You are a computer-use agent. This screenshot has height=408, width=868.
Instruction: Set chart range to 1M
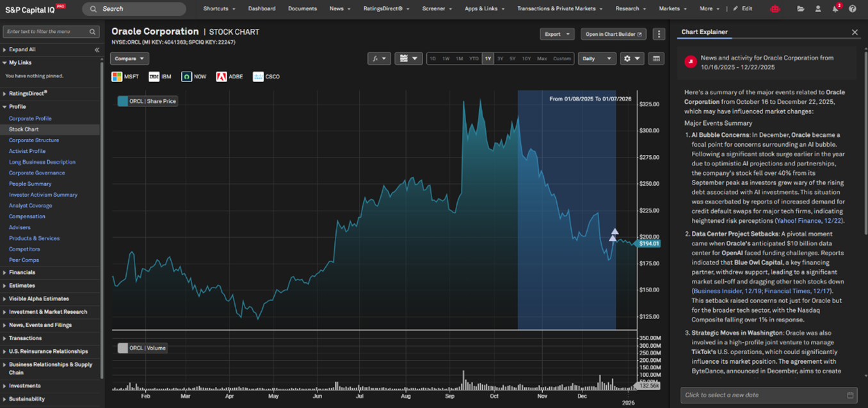[460, 58]
